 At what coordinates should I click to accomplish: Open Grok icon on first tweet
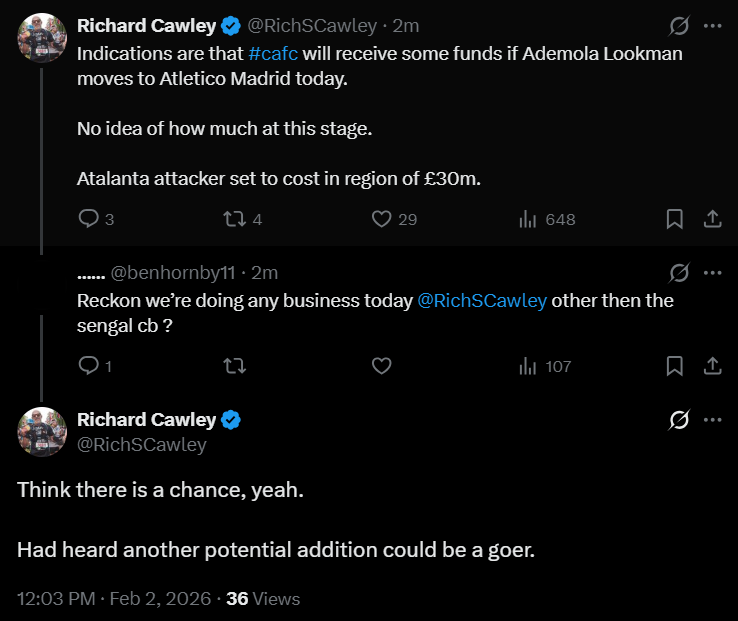(679, 26)
